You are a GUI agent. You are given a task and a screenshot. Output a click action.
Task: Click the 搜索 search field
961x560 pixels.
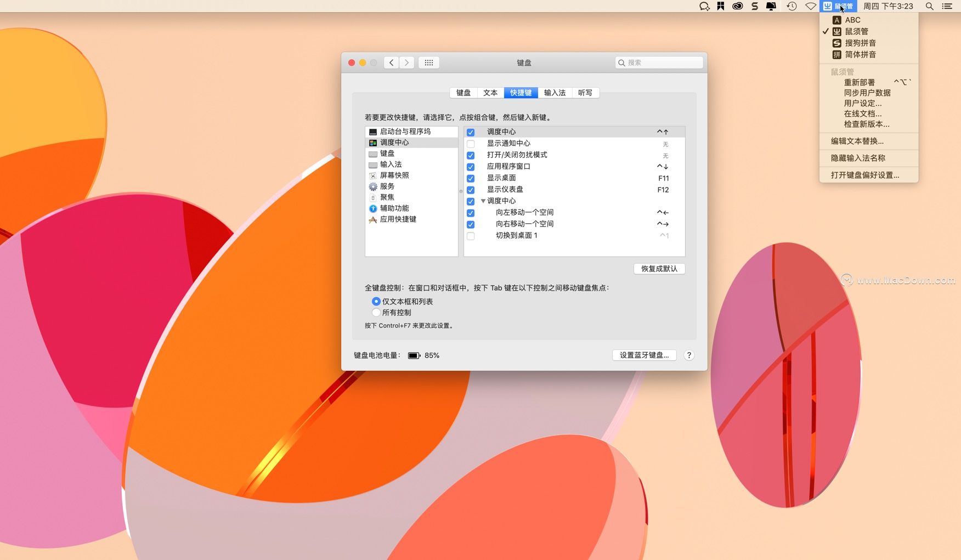click(x=663, y=63)
